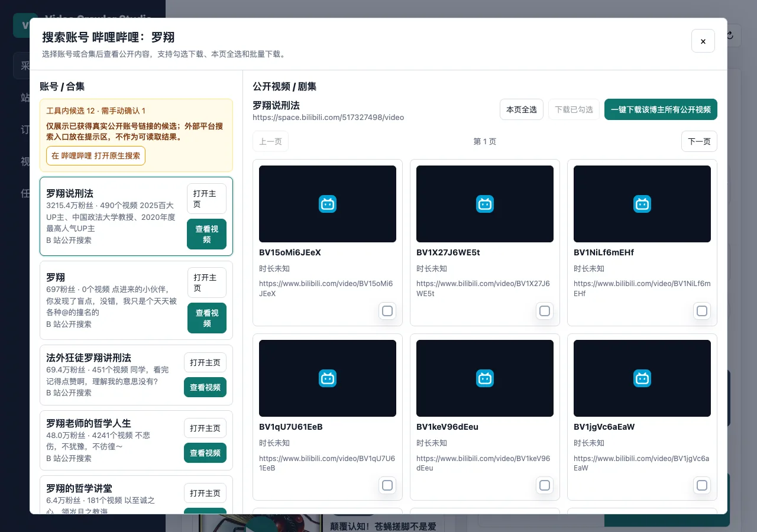Click the title BV1qU7U61EeB
This screenshot has width=757, height=532.
(291, 427)
